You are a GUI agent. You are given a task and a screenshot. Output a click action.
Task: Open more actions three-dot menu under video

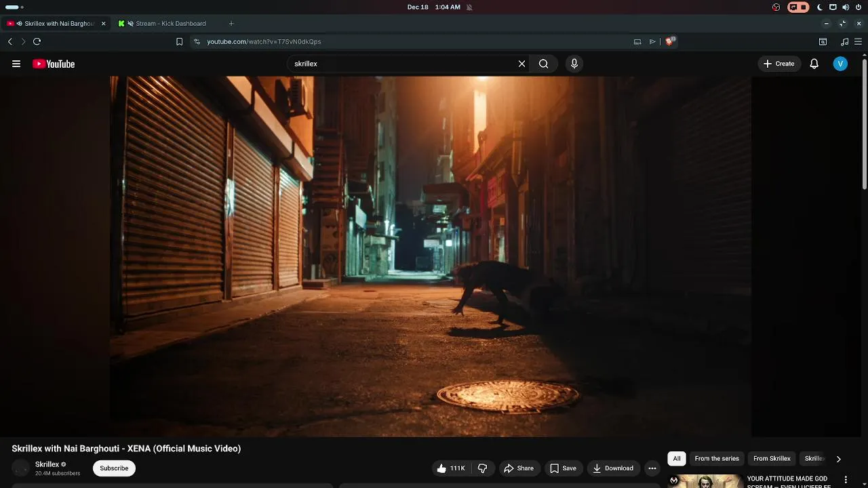(652, 468)
